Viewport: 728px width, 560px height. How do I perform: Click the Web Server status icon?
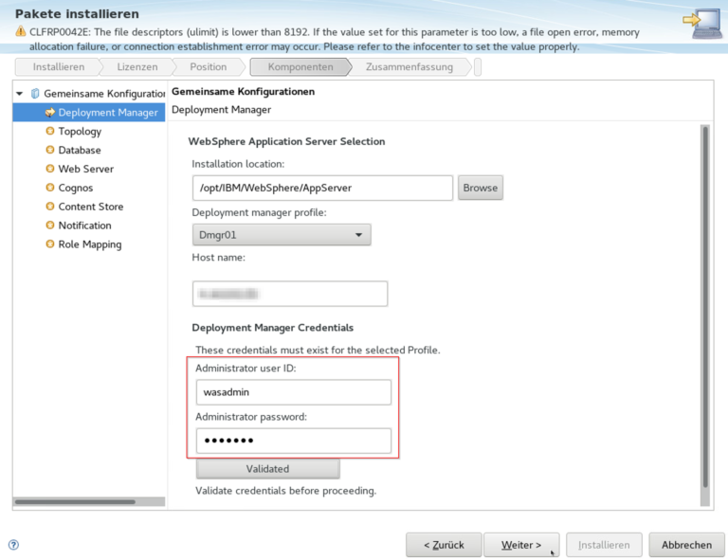[x=50, y=169]
